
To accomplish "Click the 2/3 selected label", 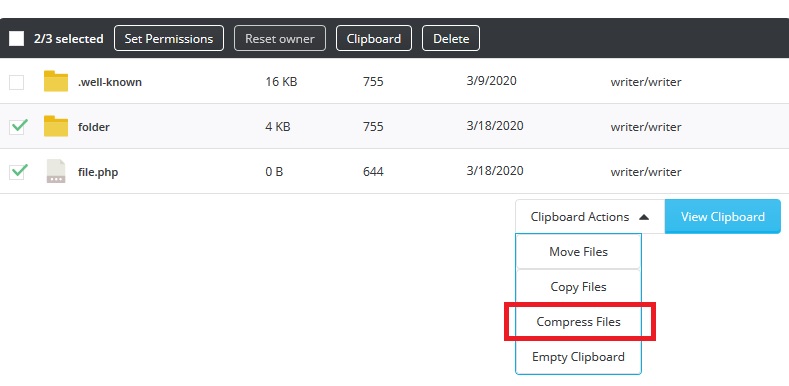I will pos(68,39).
